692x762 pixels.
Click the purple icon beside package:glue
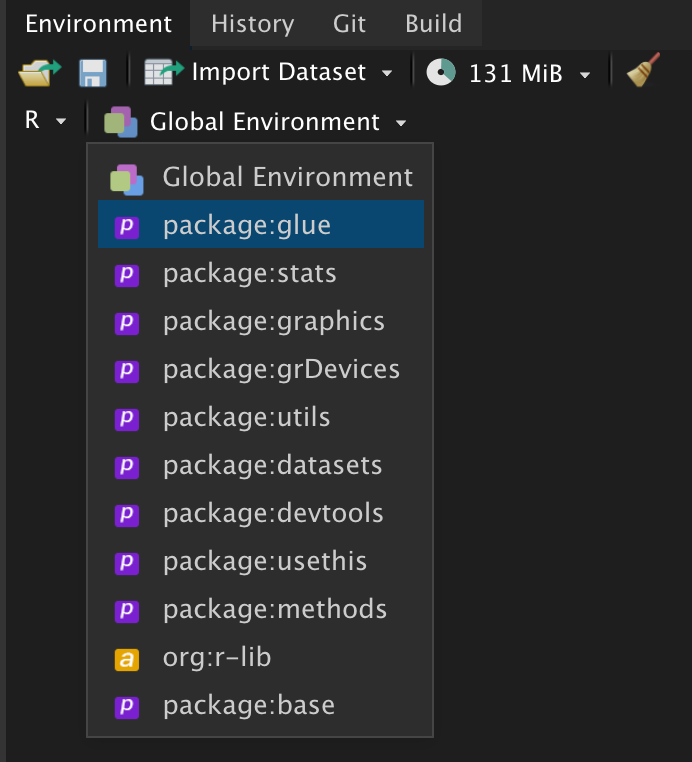coord(127,227)
